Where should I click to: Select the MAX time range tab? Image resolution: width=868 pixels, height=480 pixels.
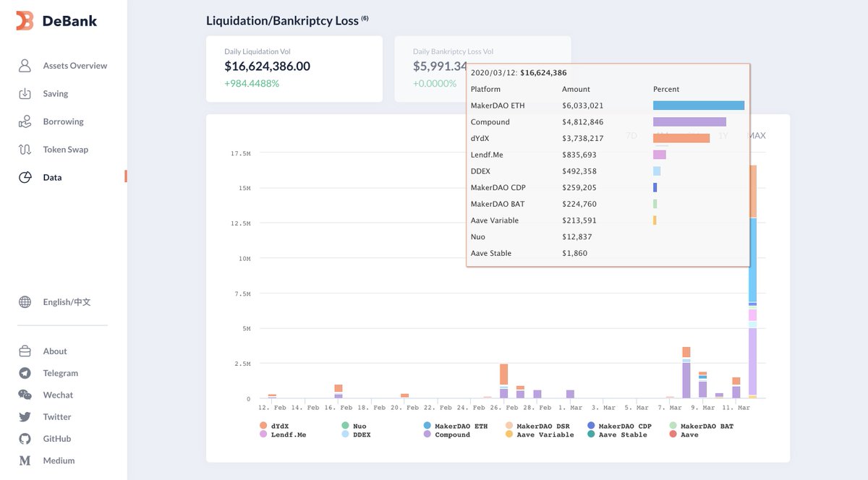(x=757, y=136)
